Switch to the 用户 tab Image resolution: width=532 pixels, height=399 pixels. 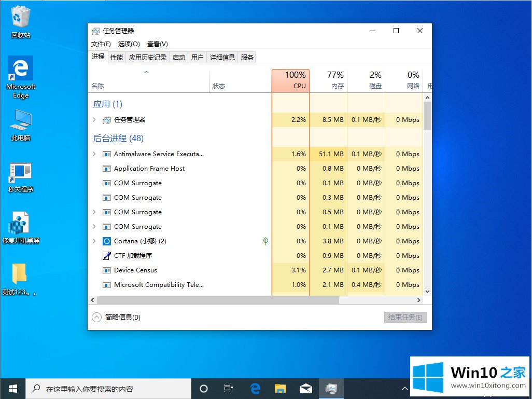[197, 58]
